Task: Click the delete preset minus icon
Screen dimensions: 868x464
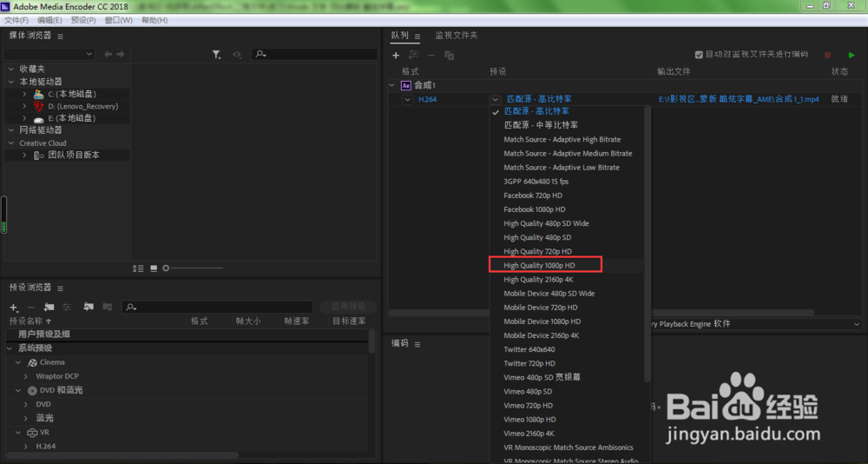Action: 31,307
